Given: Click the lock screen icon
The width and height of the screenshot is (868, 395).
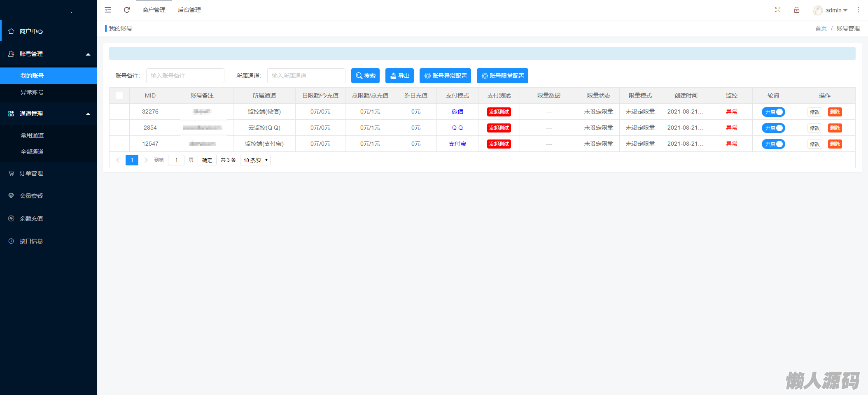Looking at the screenshot, I should [x=796, y=10].
